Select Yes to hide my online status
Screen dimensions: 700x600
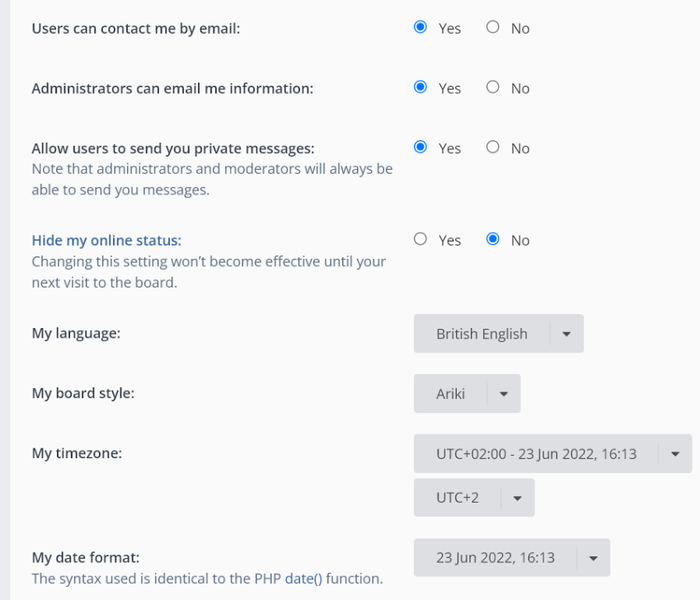420,239
